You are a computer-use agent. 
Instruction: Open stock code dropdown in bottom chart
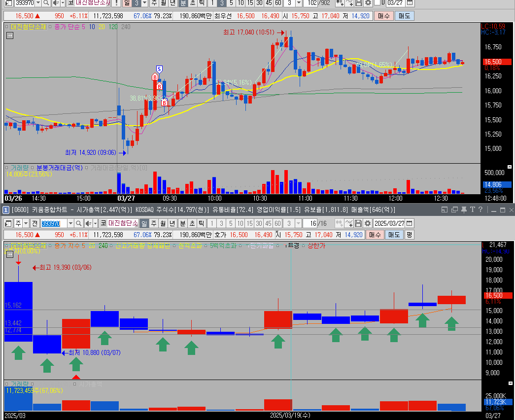(x=70, y=223)
